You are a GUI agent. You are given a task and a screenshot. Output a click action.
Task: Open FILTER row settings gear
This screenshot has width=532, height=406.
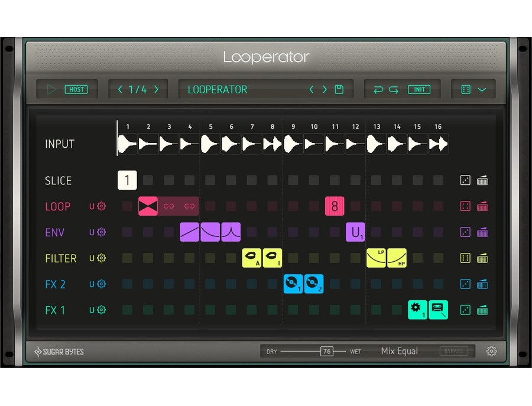[x=102, y=258]
